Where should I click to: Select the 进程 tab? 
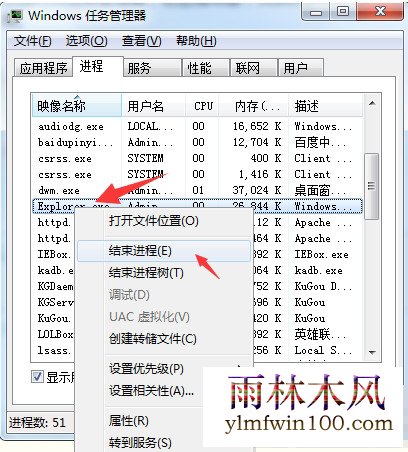pos(98,66)
